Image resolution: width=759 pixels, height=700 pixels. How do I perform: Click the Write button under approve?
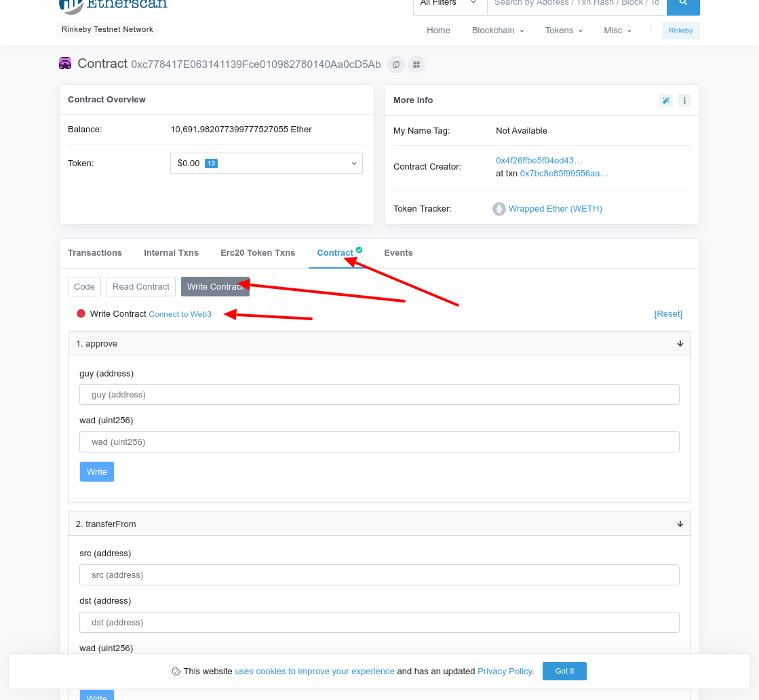coord(97,472)
